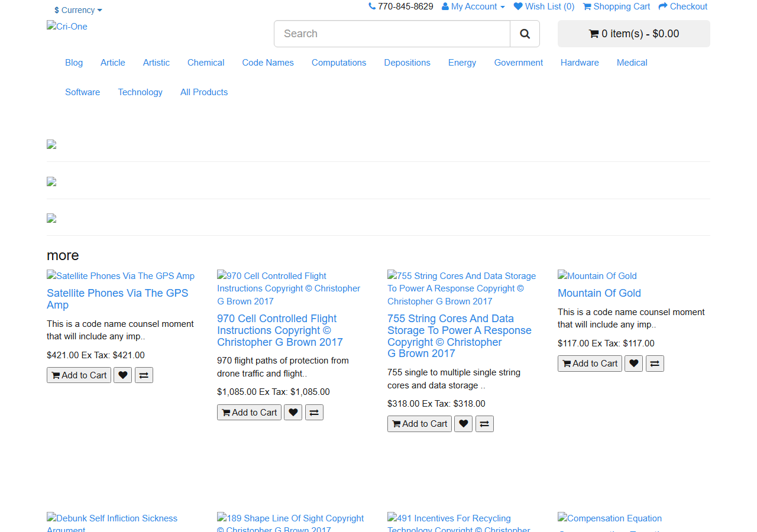Add Mountain Of Gold to cart
757x532 pixels.
pos(590,364)
